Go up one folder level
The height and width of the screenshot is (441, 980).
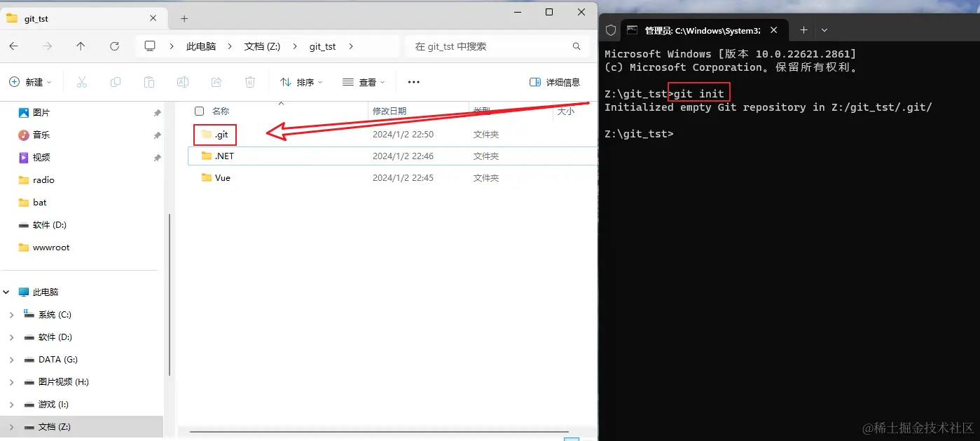coord(81,46)
